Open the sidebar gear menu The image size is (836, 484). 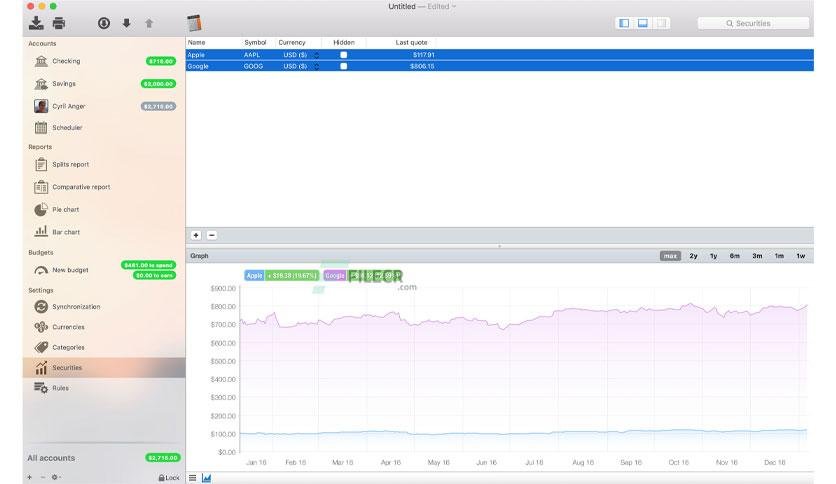[56, 477]
